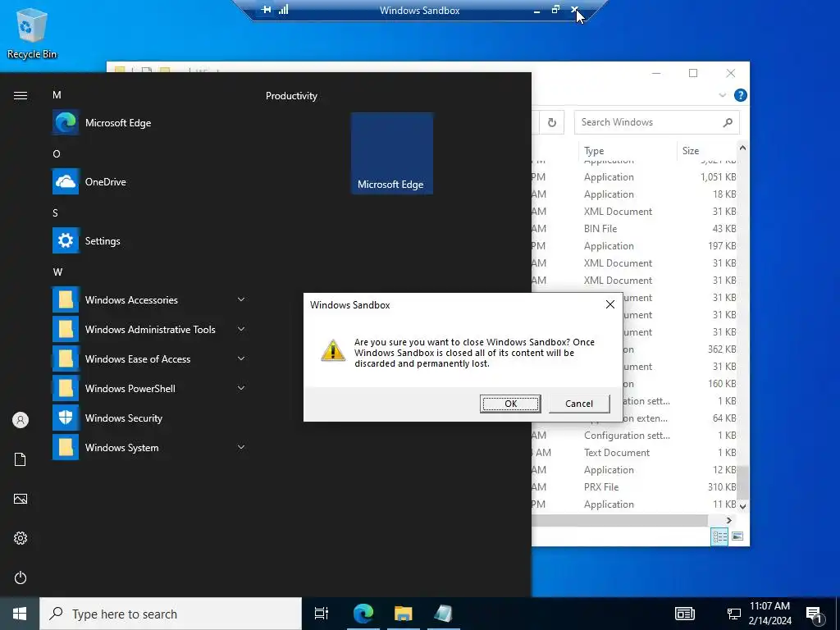Open the News and interests taskbar icon
The image size is (840, 630).
click(x=685, y=614)
